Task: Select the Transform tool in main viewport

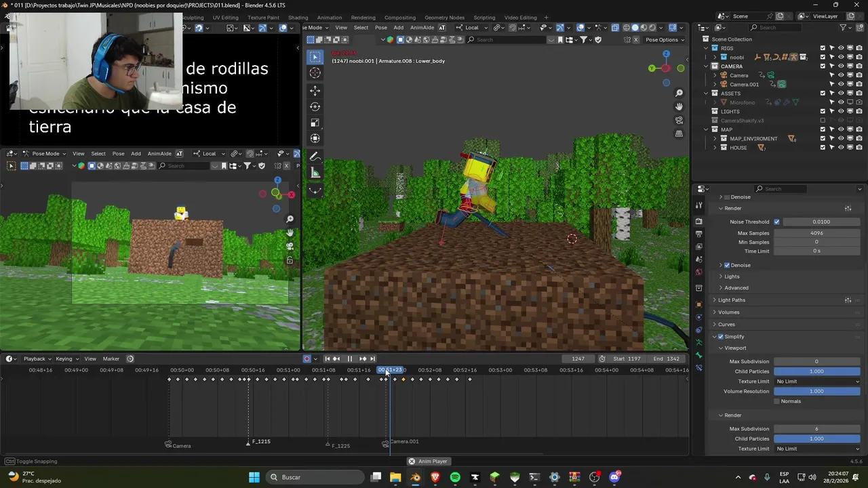Action: tap(315, 139)
